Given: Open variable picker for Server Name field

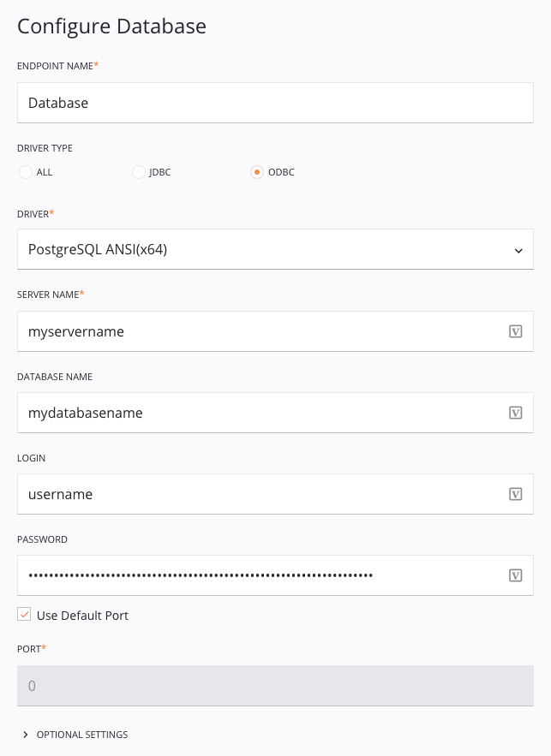Looking at the screenshot, I should click(x=515, y=331).
